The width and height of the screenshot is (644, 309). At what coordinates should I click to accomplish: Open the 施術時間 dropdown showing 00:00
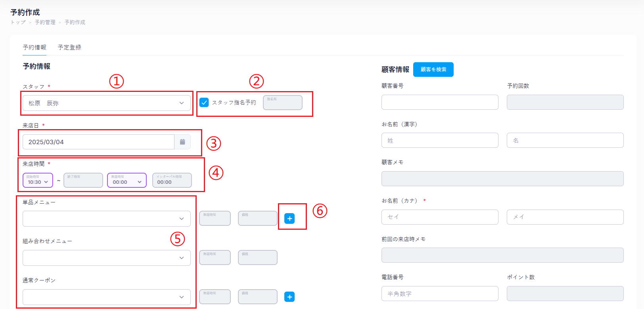point(126,181)
